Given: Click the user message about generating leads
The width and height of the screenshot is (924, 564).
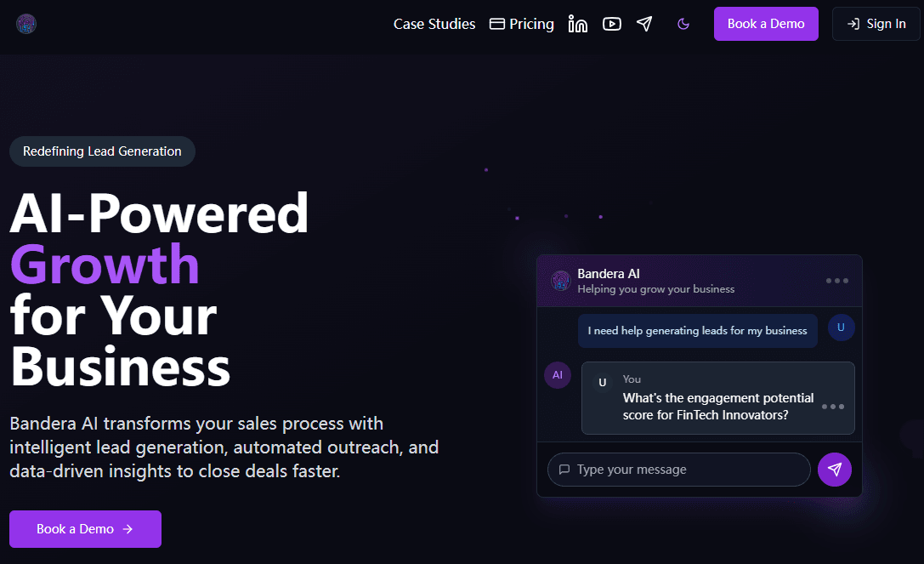Looking at the screenshot, I should click(x=697, y=331).
